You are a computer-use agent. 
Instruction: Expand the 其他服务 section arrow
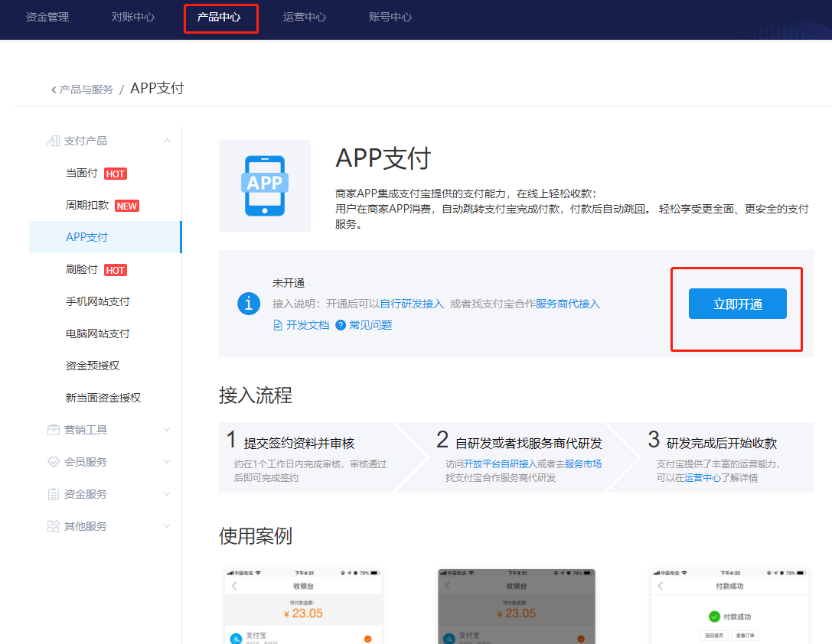167,526
